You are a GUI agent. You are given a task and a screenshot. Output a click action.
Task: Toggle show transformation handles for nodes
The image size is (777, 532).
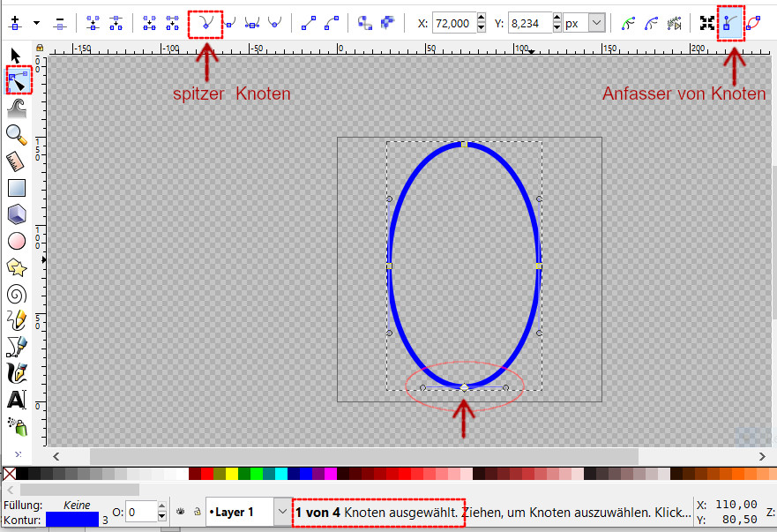[707, 23]
